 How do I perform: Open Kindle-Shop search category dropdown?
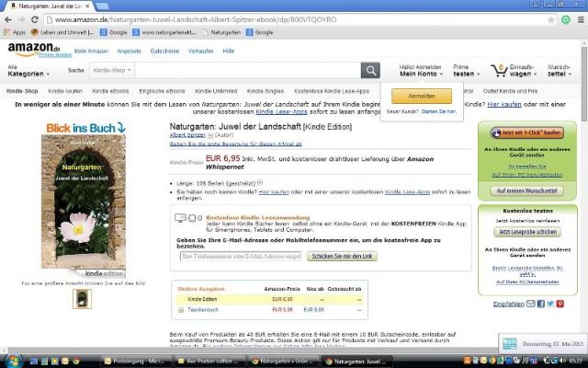pos(111,70)
